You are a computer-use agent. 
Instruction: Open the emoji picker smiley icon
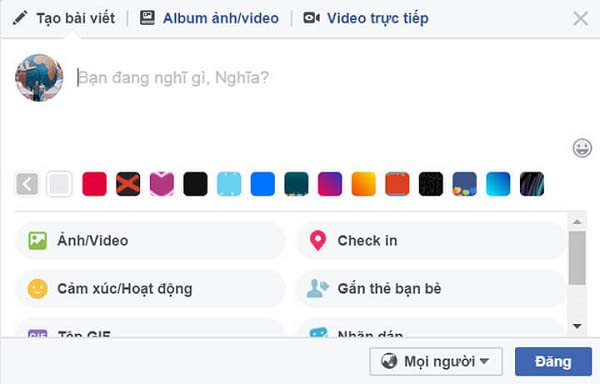pyautogui.click(x=582, y=148)
